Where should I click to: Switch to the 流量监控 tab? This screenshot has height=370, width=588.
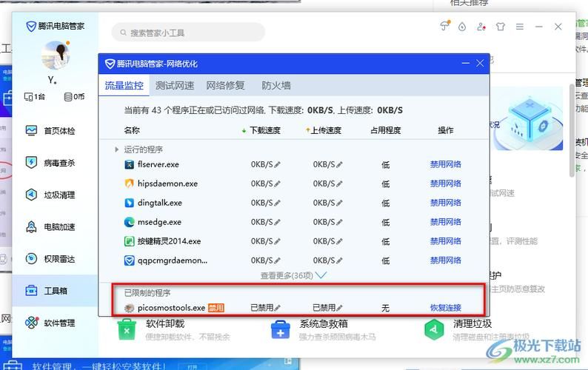124,86
